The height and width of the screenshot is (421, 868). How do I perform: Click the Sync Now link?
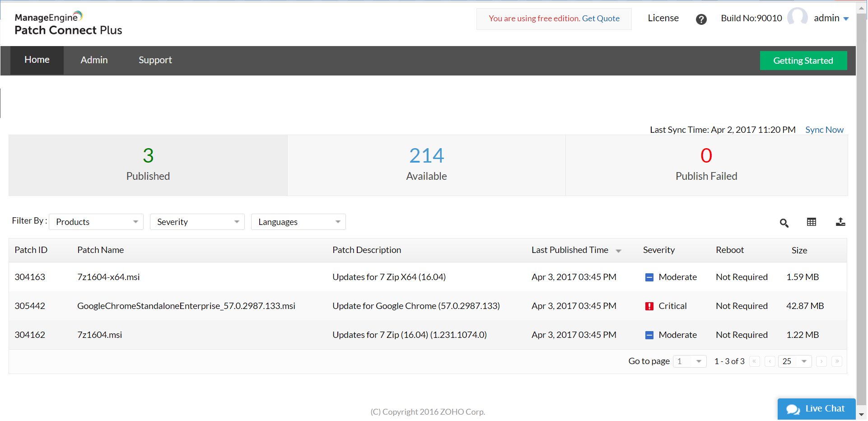point(825,131)
